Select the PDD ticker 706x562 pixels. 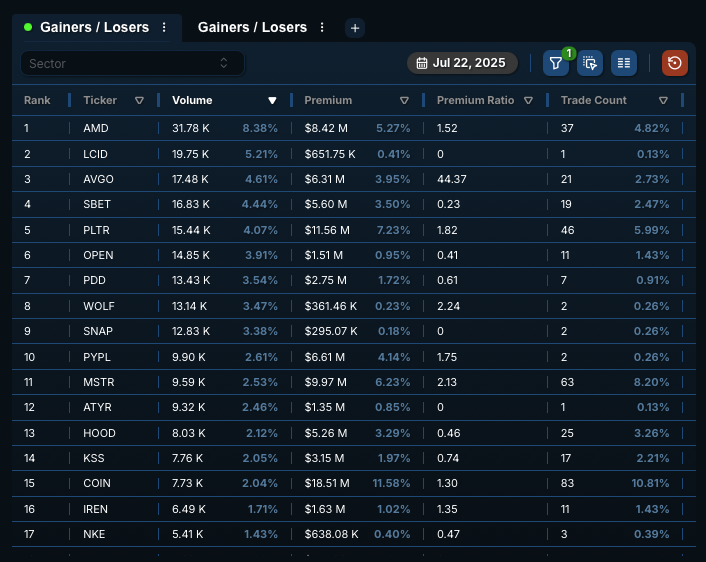(94, 281)
